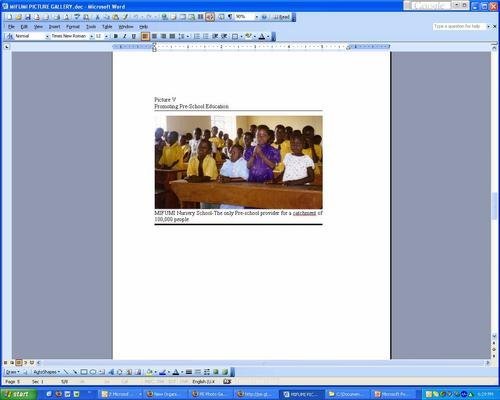Click the Windows Start button
This screenshot has width=500, height=400.
pos(17,394)
